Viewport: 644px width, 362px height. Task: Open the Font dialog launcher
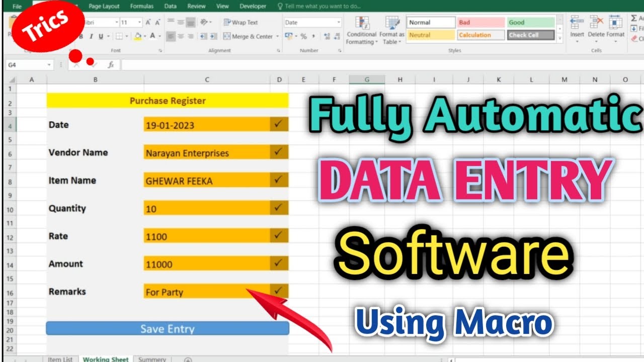[x=160, y=50]
